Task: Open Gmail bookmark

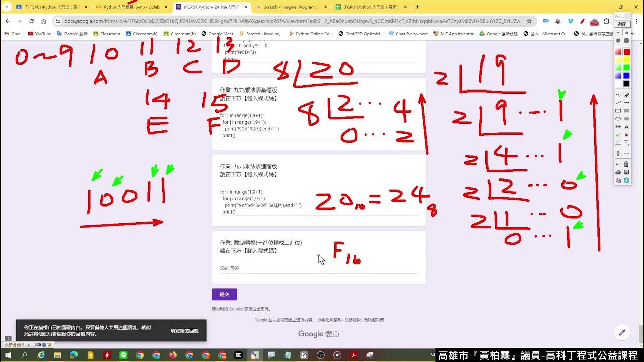Action: click(14, 34)
